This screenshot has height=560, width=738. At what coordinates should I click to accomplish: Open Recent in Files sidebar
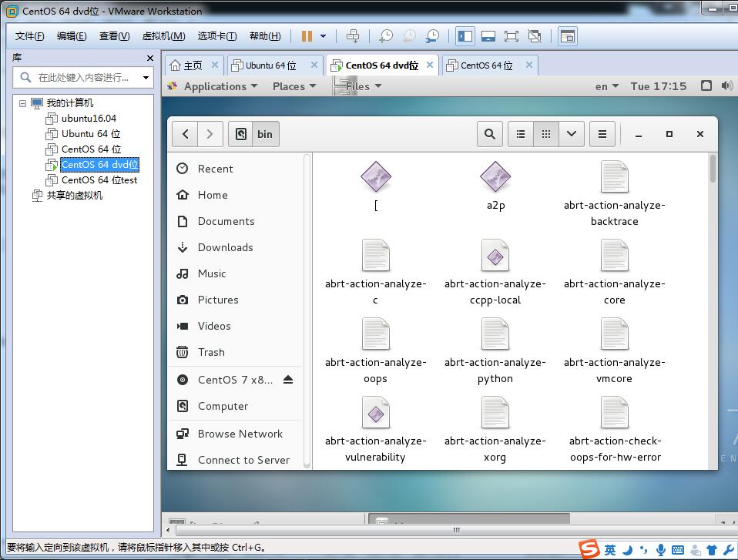click(x=235, y=169)
